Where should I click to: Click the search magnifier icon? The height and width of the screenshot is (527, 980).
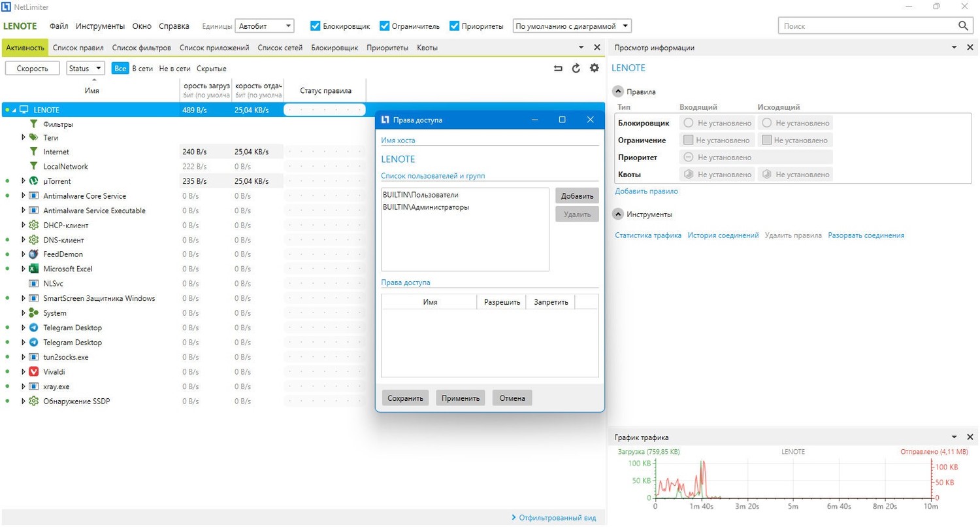(x=962, y=25)
